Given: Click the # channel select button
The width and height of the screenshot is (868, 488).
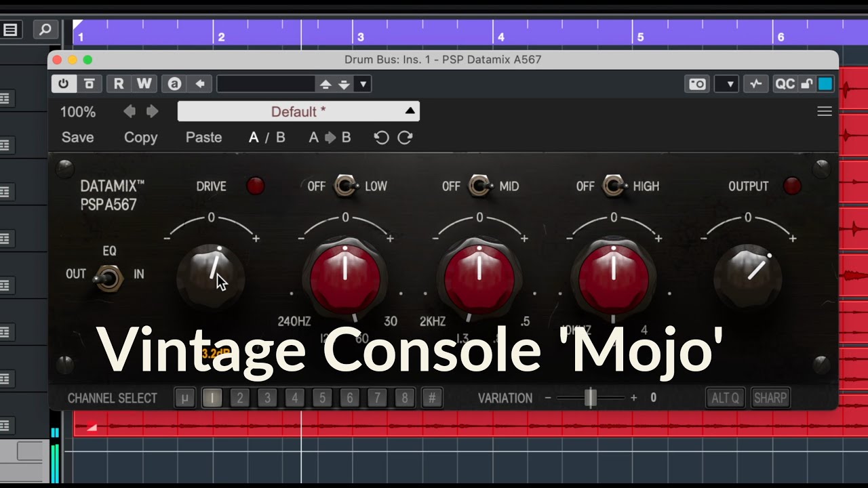Looking at the screenshot, I should tap(432, 398).
